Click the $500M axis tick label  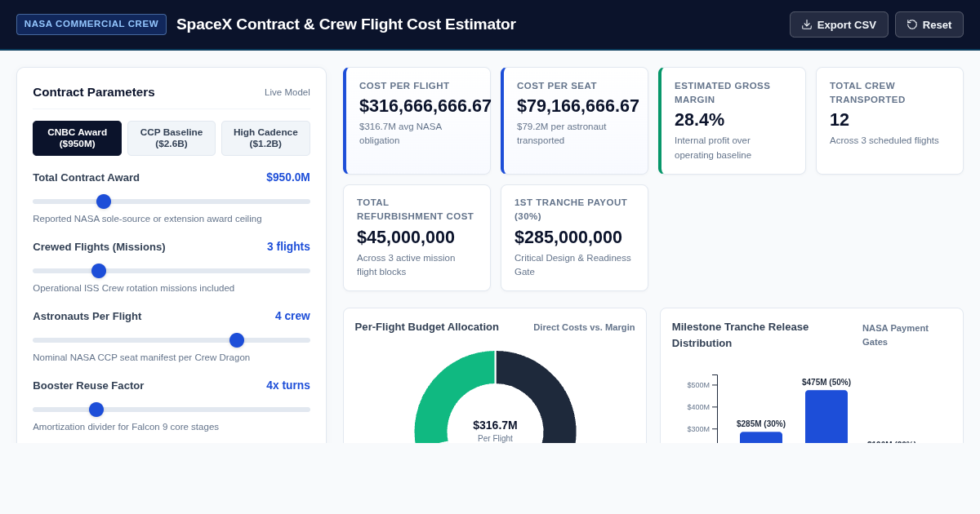(x=698, y=385)
